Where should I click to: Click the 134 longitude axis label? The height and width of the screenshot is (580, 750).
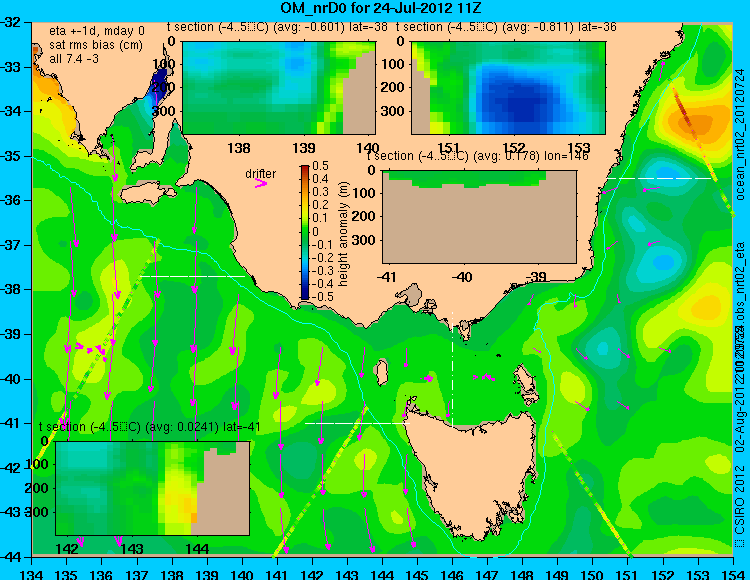[x=32, y=574]
